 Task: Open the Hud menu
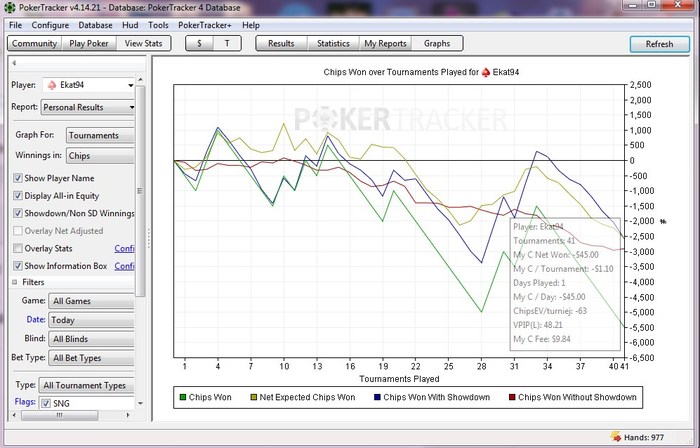(x=130, y=25)
